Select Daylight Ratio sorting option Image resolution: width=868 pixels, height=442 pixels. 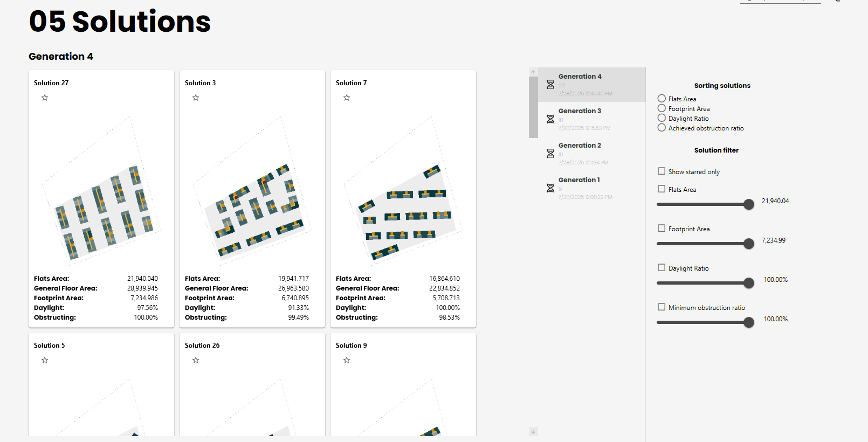pos(662,118)
